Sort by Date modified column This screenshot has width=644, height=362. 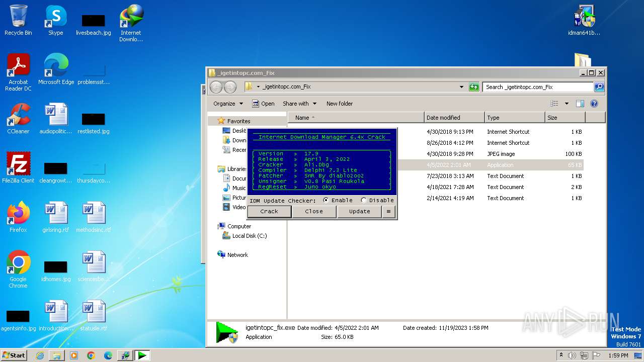pyautogui.click(x=454, y=118)
